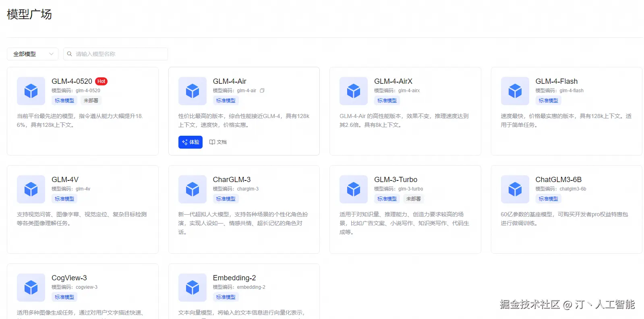Select the glm-4-airx model code text
This screenshot has height=319, width=644.
point(409,91)
